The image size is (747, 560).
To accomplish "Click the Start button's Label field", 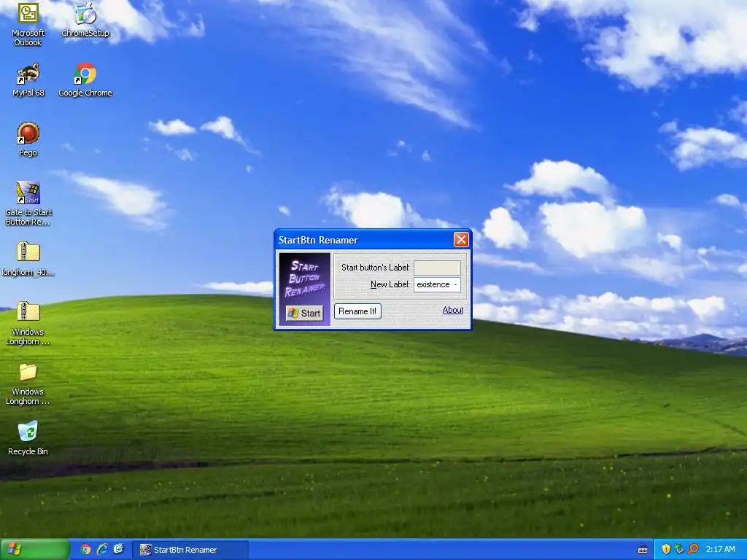I will tap(437, 268).
